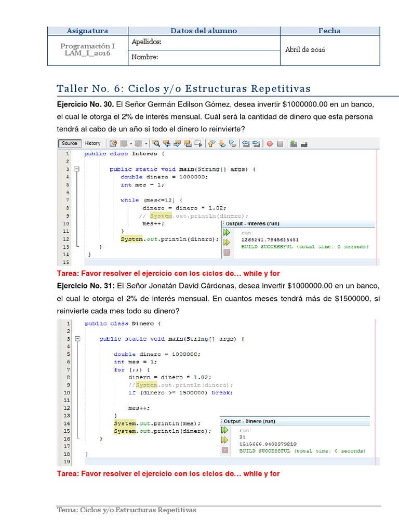Click the 'System.out.println(mes);' code line
The height and width of the screenshot is (532, 399).
coord(157,423)
